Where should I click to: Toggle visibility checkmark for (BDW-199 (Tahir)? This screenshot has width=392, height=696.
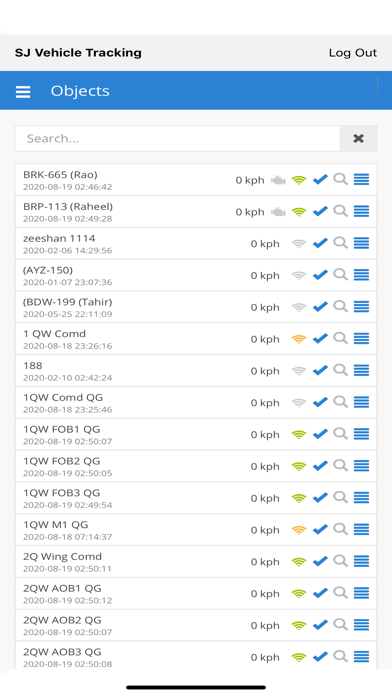(x=320, y=307)
